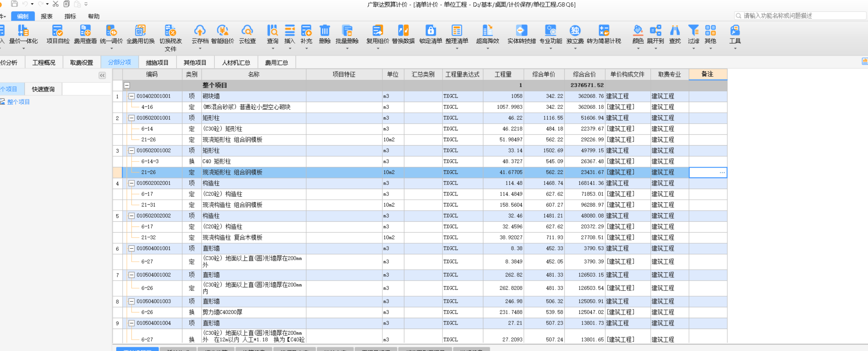This screenshot has height=351, width=868.
Task: Click the cut scissors icon
Action: (x=56, y=4)
